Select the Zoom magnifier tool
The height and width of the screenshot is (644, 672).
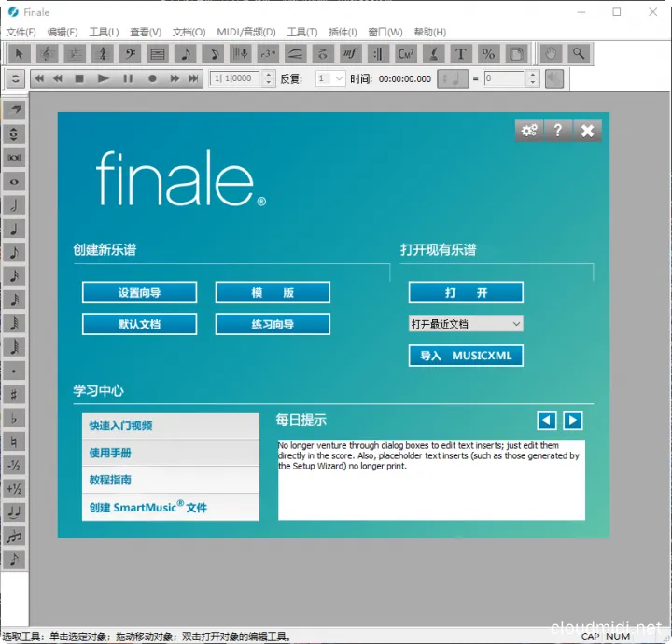click(x=580, y=53)
